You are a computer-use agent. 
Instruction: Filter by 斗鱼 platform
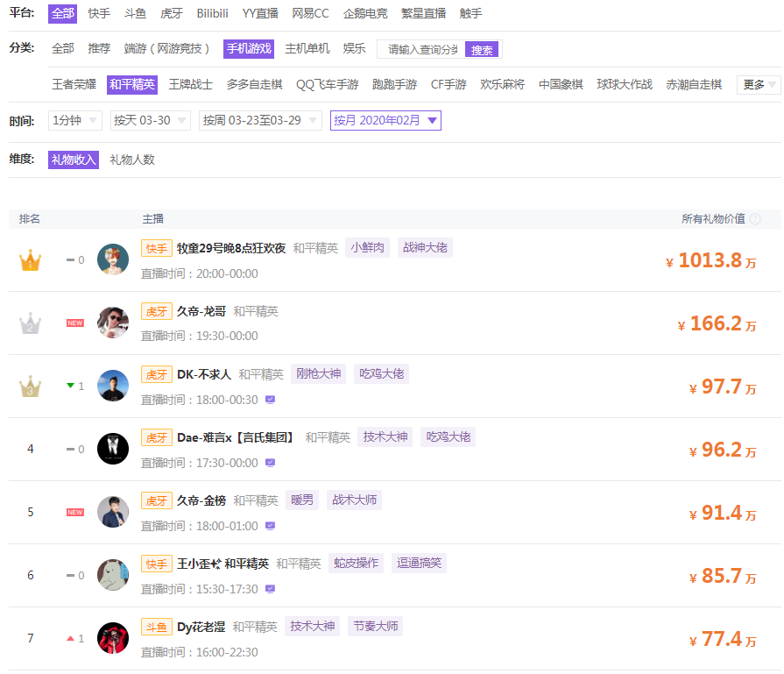tap(135, 13)
